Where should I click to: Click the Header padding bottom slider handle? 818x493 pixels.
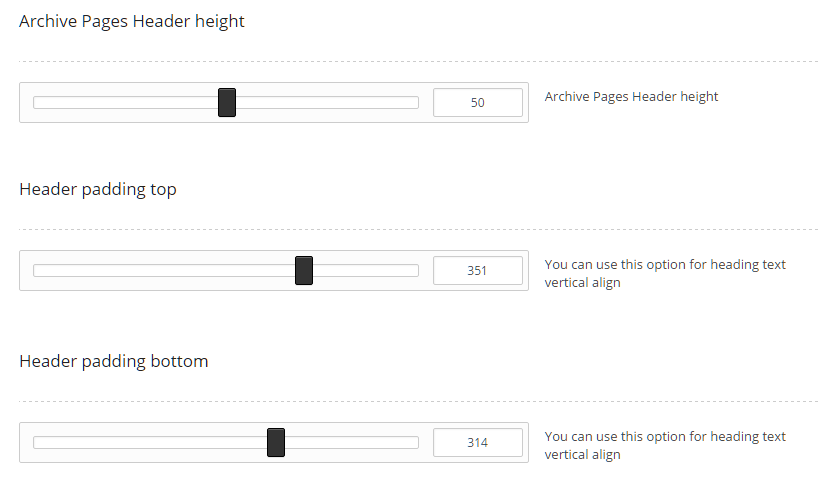point(276,442)
